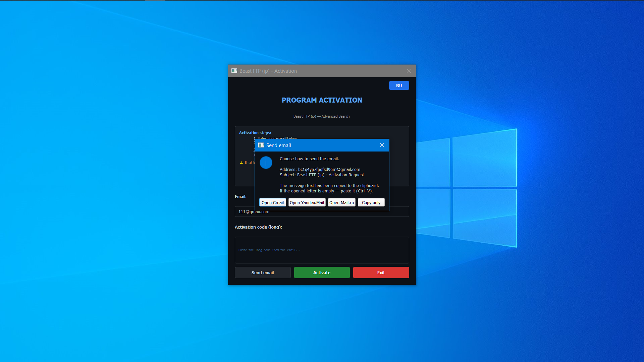Click the 'Activation code (long):' label
This screenshot has width=644, height=362.
point(258,227)
